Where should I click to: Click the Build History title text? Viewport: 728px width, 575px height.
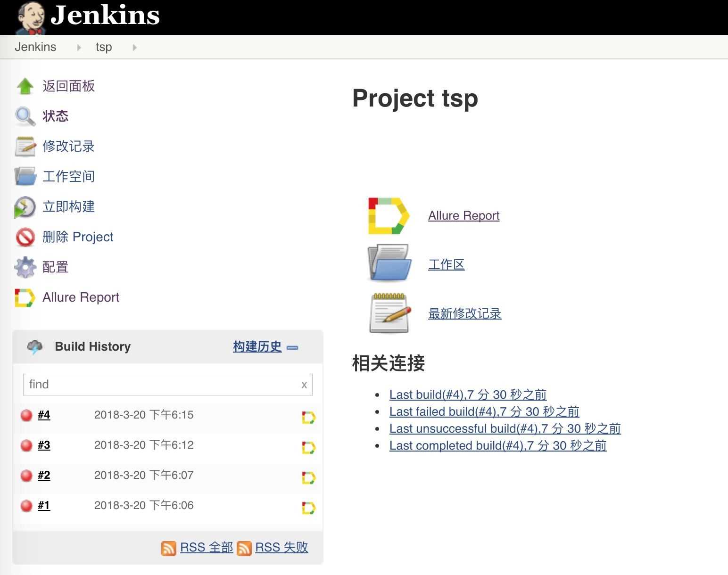click(93, 347)
